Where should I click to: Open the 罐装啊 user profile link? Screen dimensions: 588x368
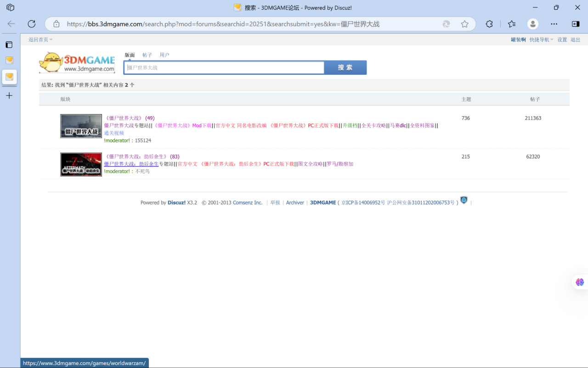pyautogui.click(x=518, y=40)
